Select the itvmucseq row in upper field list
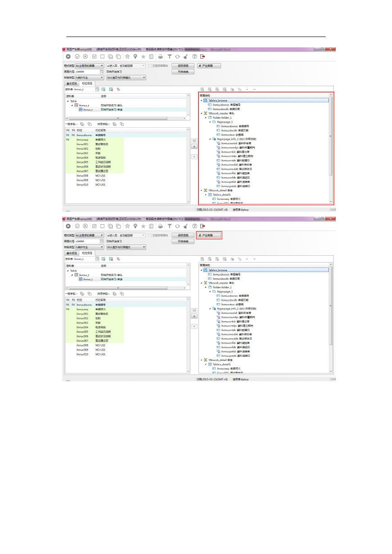This screenshot has width=392, height=554. pos(125,140)
